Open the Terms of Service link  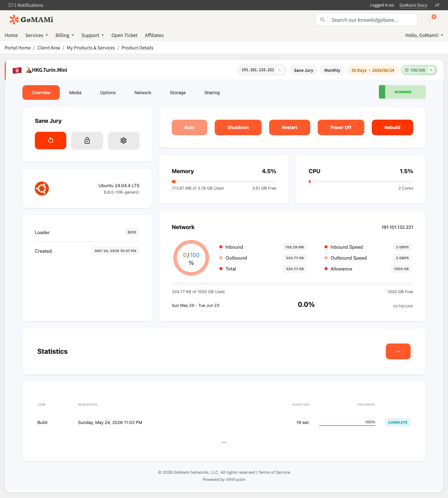click(x=274, y=473)
